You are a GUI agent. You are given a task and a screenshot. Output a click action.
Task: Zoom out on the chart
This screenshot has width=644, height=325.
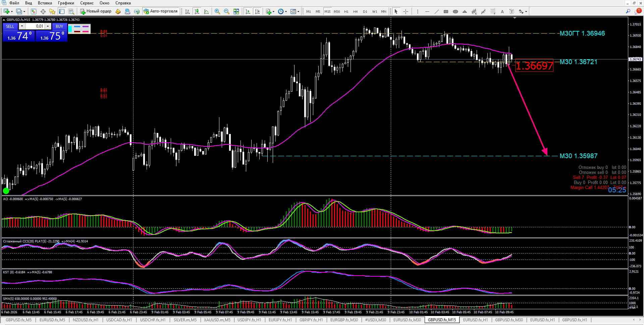coord(227,11)
